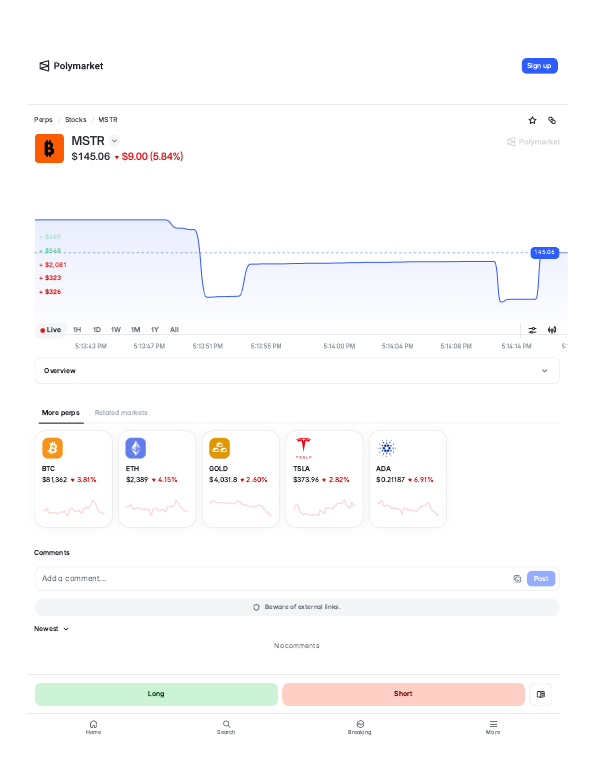This screenshot has height=770, width=595.
Task: Select the 1W chart range
Action: pos(116,330)
